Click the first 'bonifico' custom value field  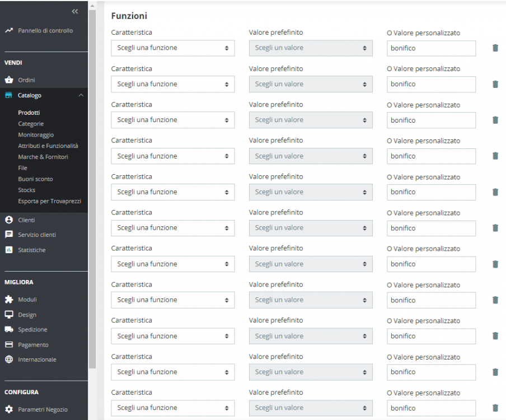click(x=431, y=48)
